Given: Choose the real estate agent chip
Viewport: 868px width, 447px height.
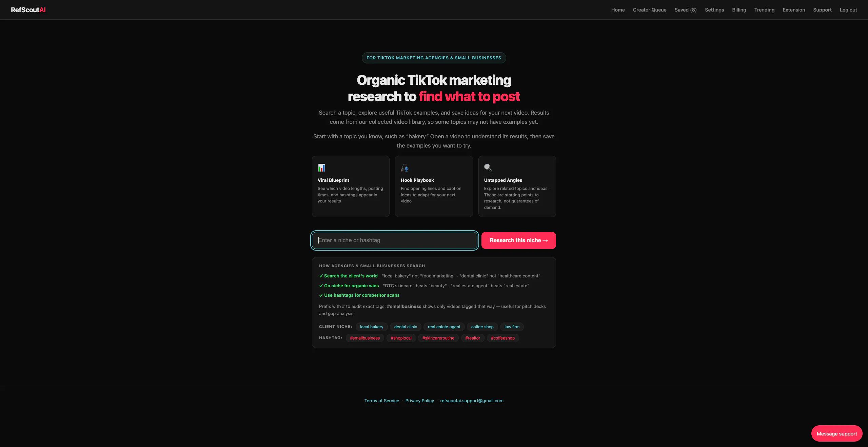Looking at the screenshot, I should tap(444, 327).
